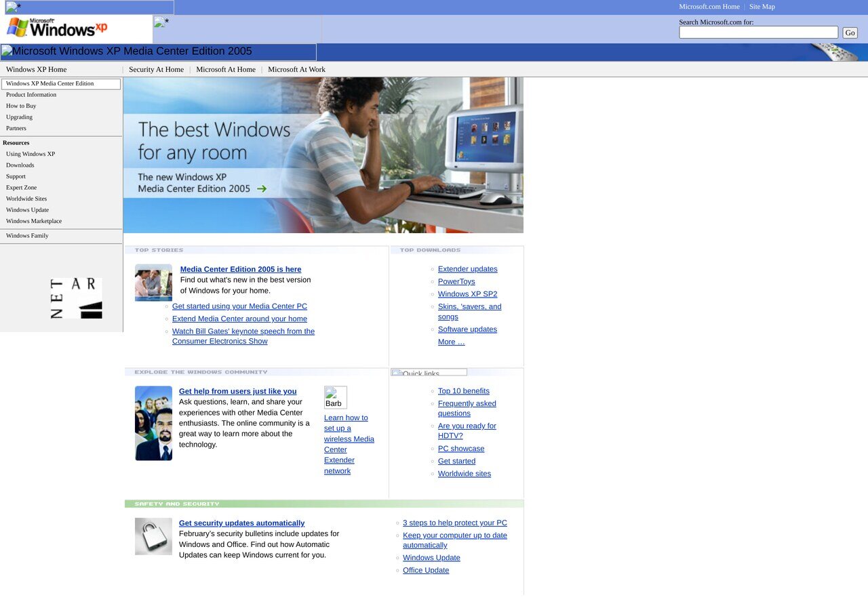868x610 pixels.
Task: Open Product Information in sidebar
Action: click(x=31, y=95)
